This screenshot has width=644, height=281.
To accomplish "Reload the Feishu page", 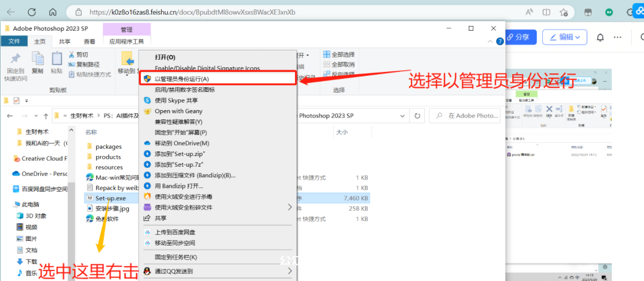I will point(31,12).
